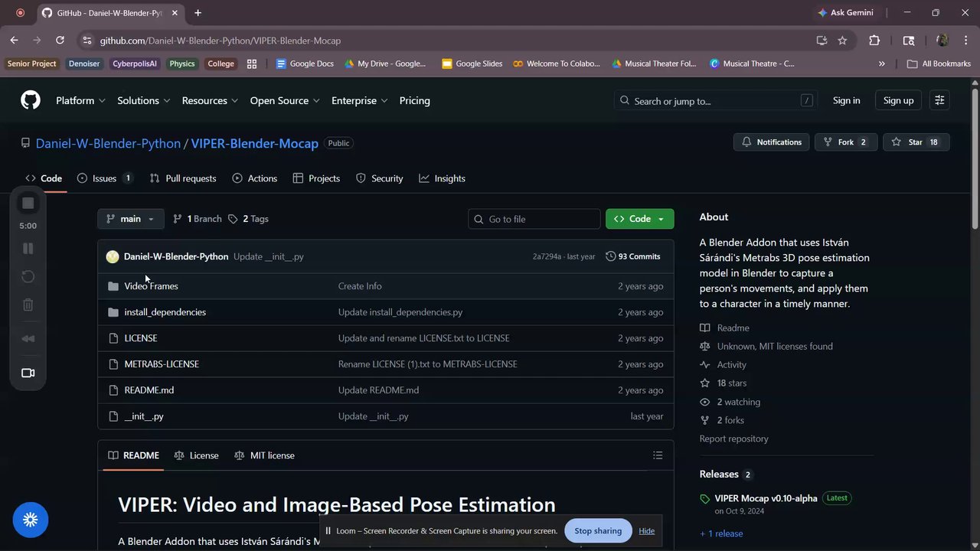Expand the Solutions menu
Viewport: 980px width, 551px height.
[144, 100]
